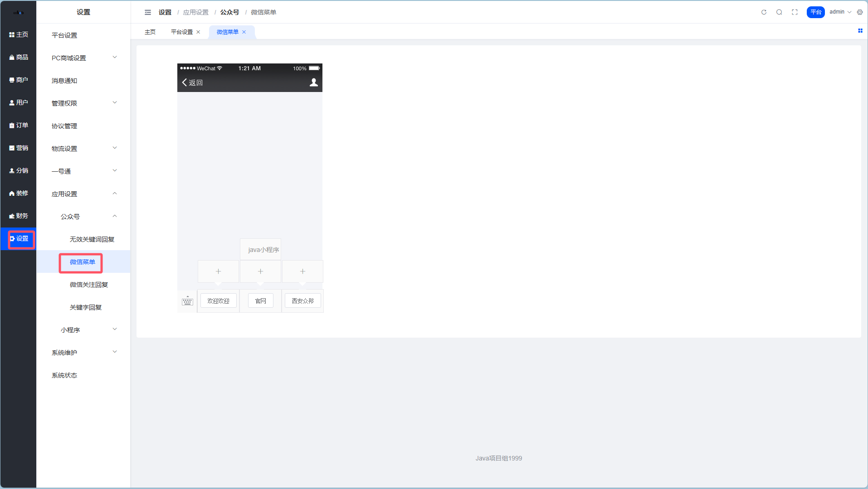Open the admin user dropdown
The height and width of the screenshot is (489, 868).
click(x=840, y=12)
